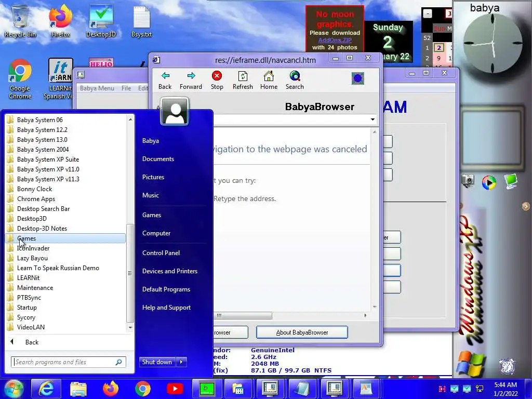The height and width of the screenshot is (399, 532).
Task: Expand the VideoLAN folder
Action: (66, 327)
